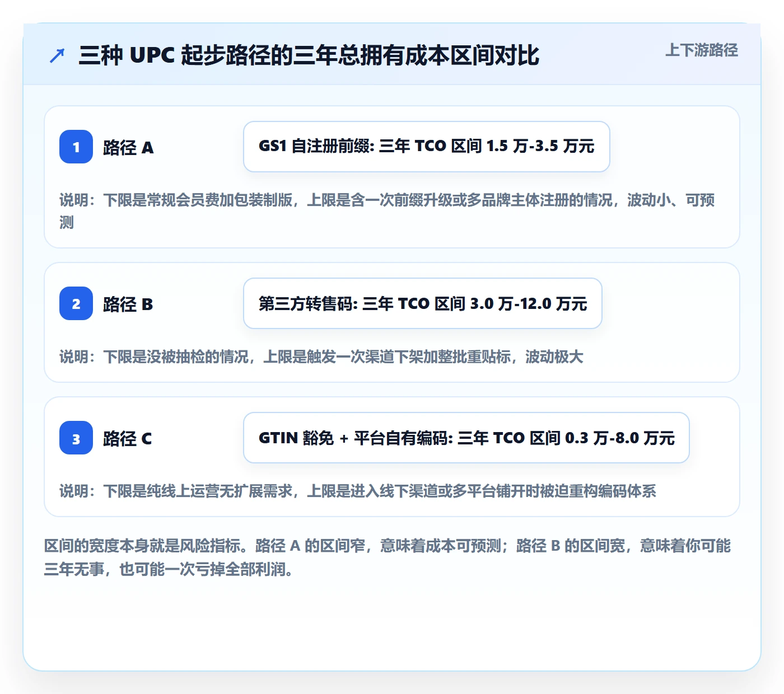Click the 上下游路径 label in header
The image size is (784, 694).
701,50
